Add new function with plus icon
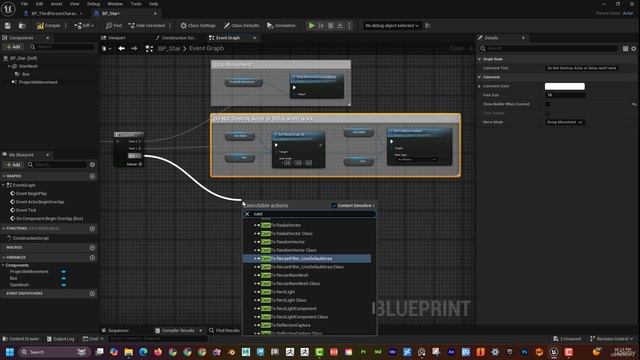This screenshot has width=640, height=360. coord(92,229)
